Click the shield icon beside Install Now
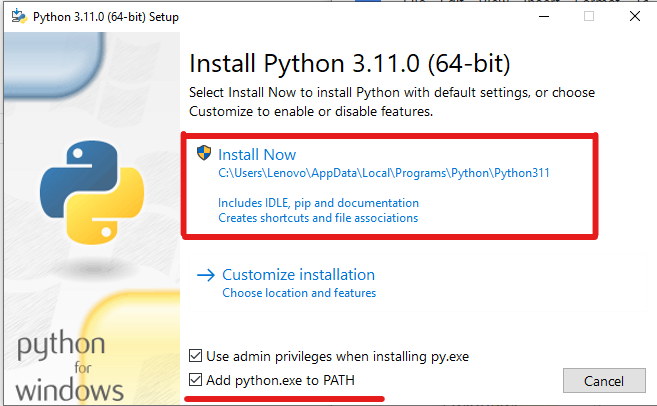Image resolution: width=657 pixels, height=406 pixels. pyautogui.click(x=205, y=154)
